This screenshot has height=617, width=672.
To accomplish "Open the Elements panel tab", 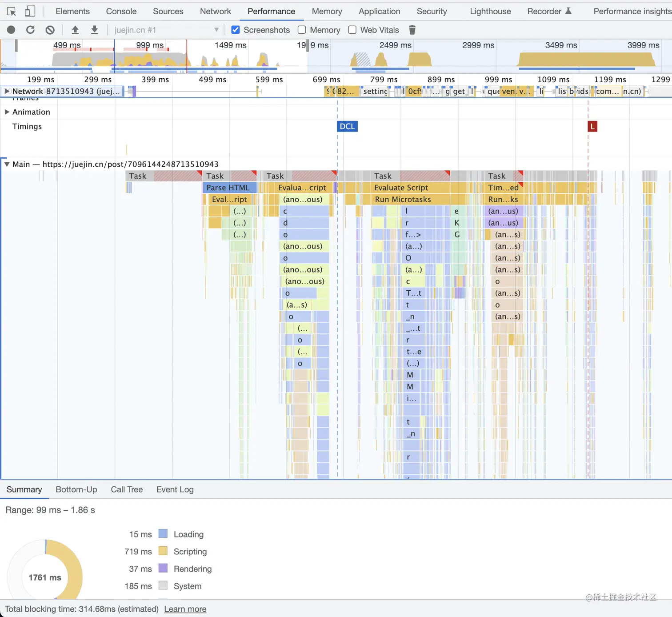I will 72,11.
